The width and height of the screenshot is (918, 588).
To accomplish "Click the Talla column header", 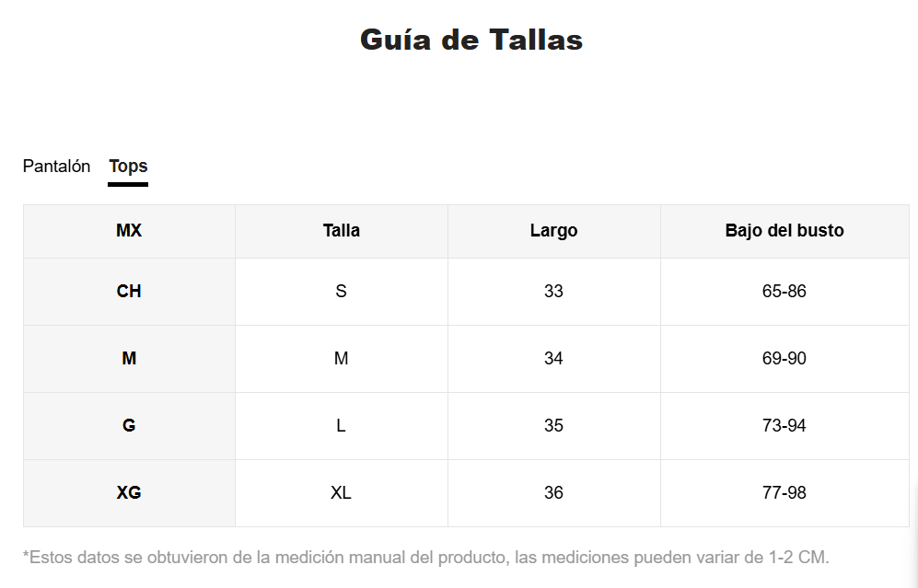I will [x=342, y=231].
